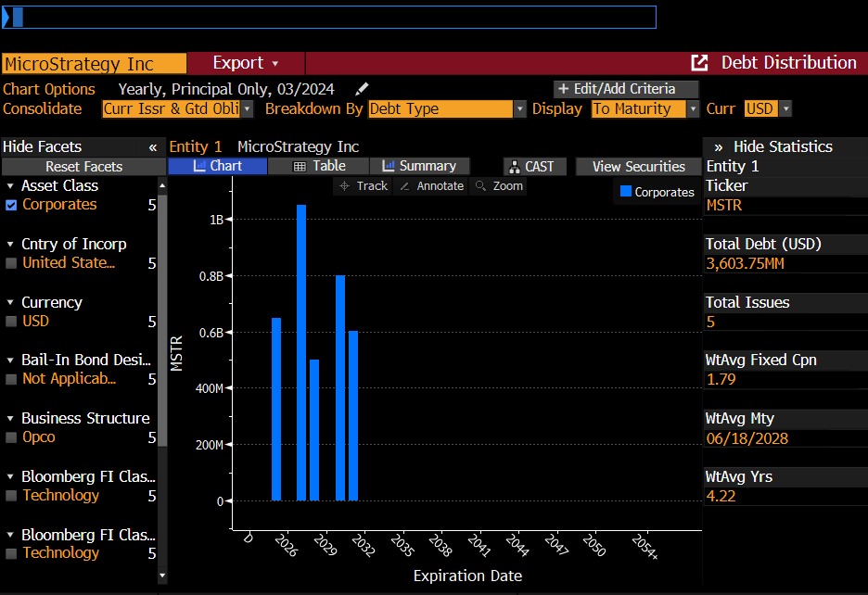Click the 3,603.75MM total debt value

[745, 264]
